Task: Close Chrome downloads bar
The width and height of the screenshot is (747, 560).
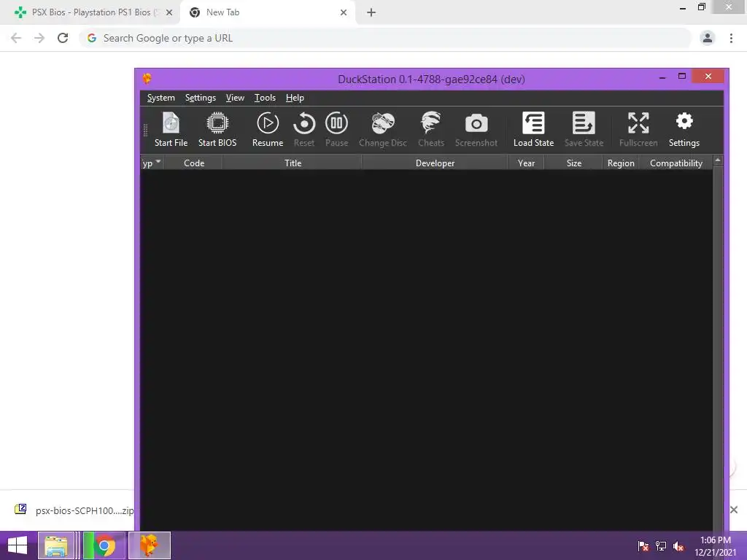Action: [x=734, y=510]
